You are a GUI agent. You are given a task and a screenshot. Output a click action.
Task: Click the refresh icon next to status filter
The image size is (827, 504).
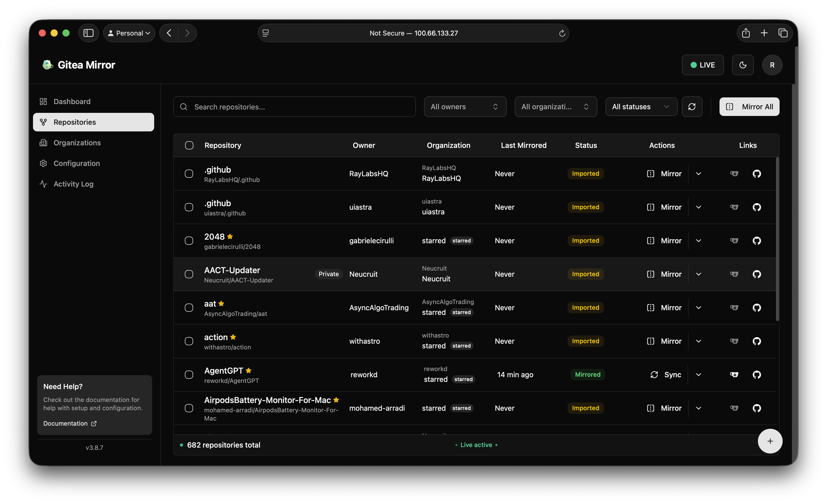692,106
